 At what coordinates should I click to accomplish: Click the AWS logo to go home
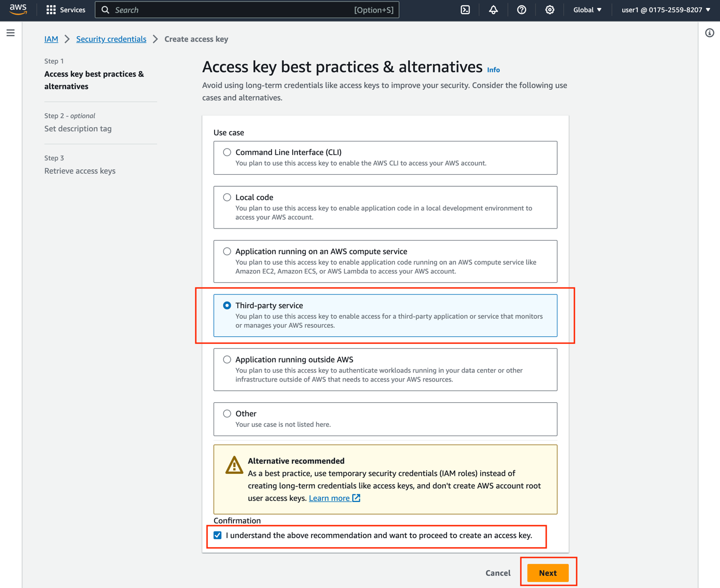[x=18, y=10]
